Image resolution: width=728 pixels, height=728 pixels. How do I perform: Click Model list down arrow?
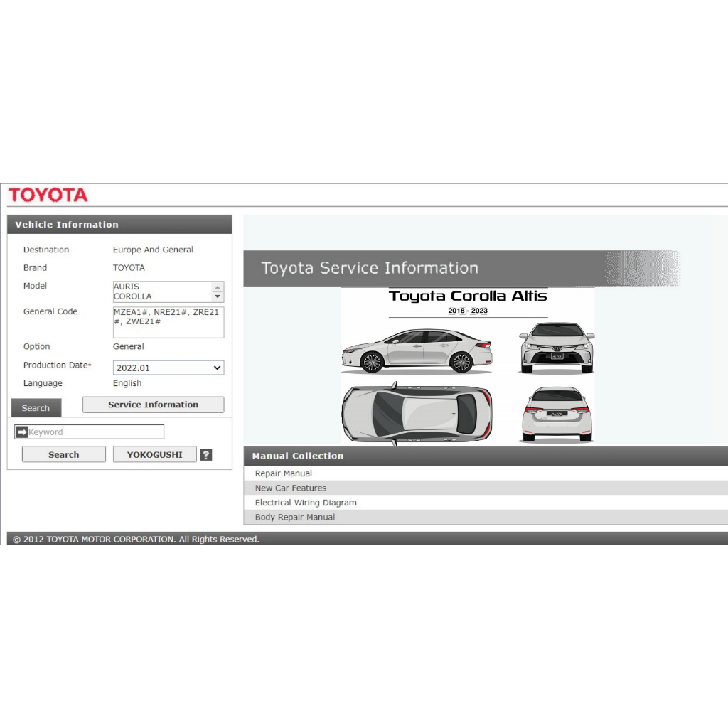(218, 296)
